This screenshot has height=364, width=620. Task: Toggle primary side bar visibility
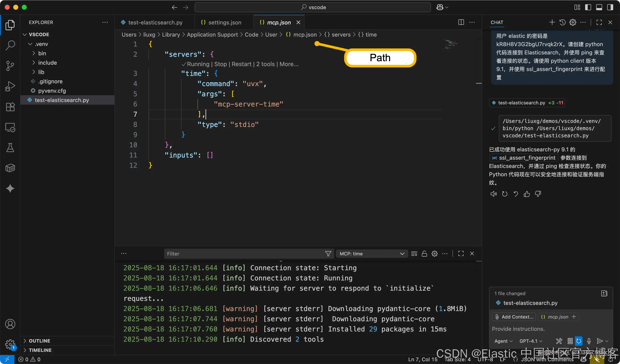pos(588,7)
